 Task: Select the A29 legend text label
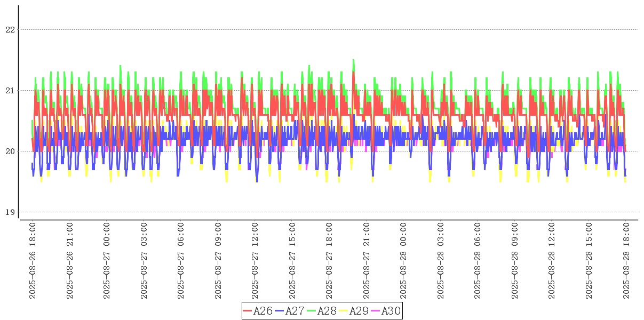pos(359,311)
